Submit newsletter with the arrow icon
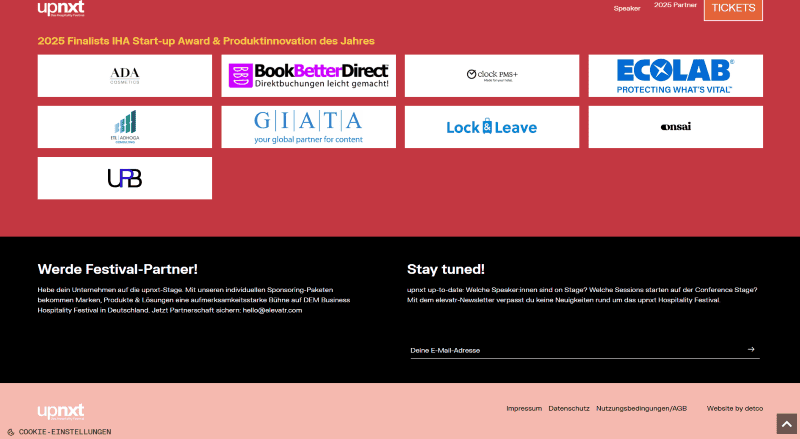The height and width of the screenshot is (439, 800). pyautogui.click(x=751, y=350)
